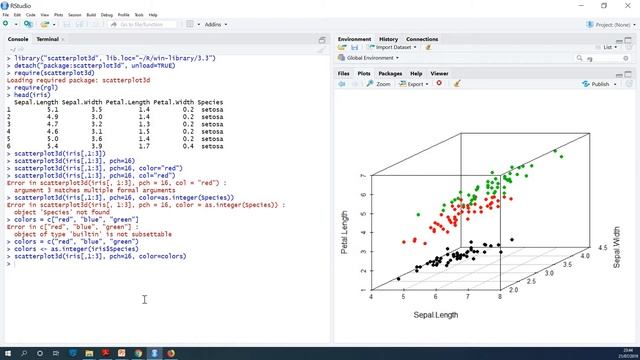Screen dimensions: 640x360
Task: Maximize the Environment pane
Action: (x=628, y=40)
